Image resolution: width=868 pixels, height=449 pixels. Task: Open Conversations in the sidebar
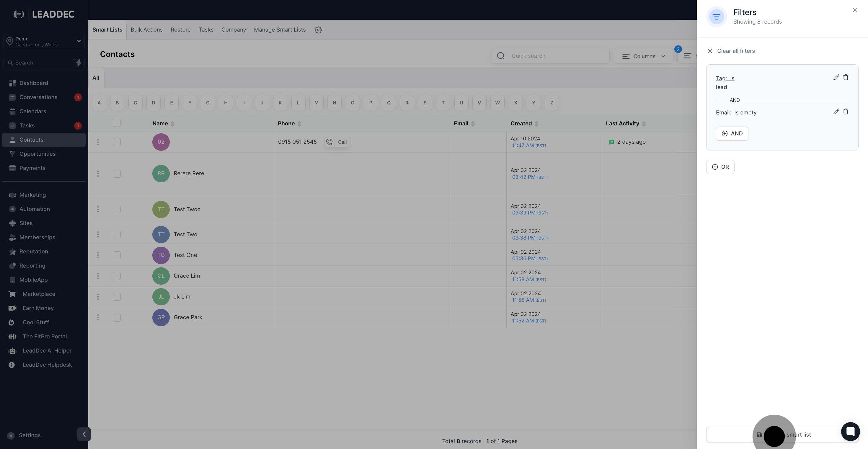[x=44, y=97]
